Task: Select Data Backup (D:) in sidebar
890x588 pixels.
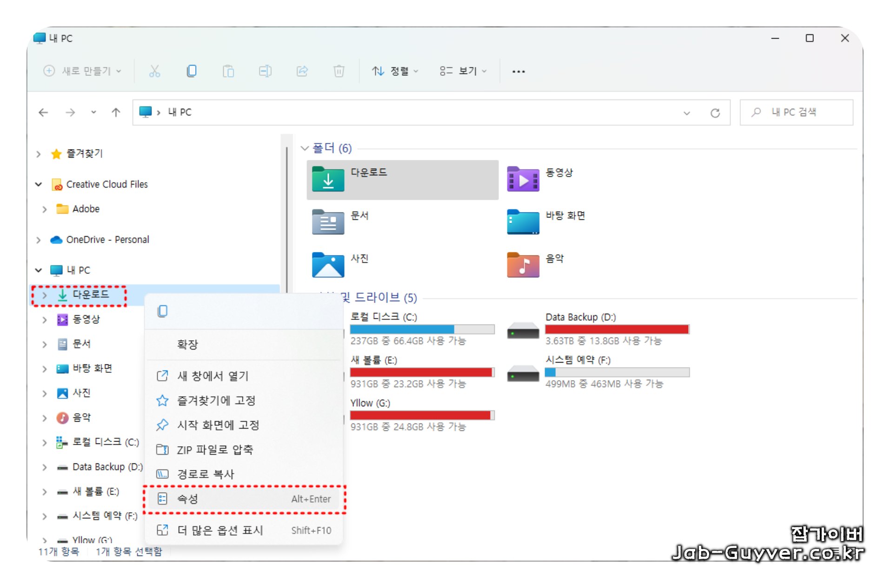Action: 107,467
